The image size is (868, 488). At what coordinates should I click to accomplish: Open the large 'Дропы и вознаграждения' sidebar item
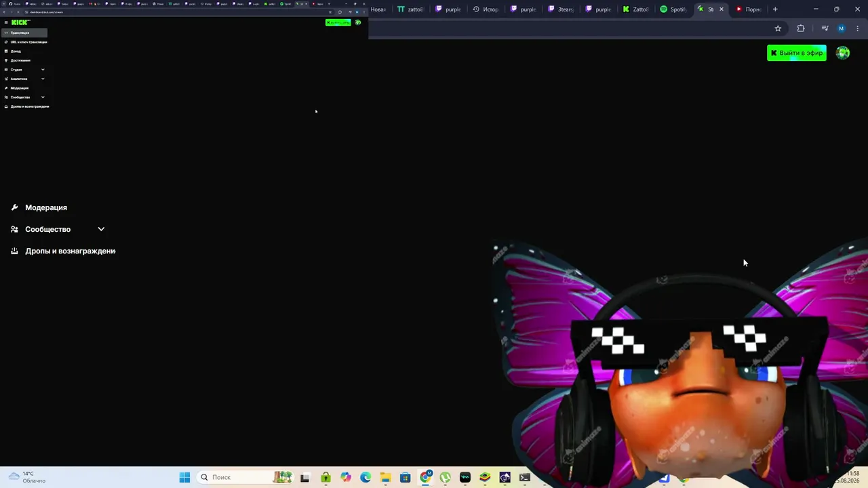tap(70, 251)
